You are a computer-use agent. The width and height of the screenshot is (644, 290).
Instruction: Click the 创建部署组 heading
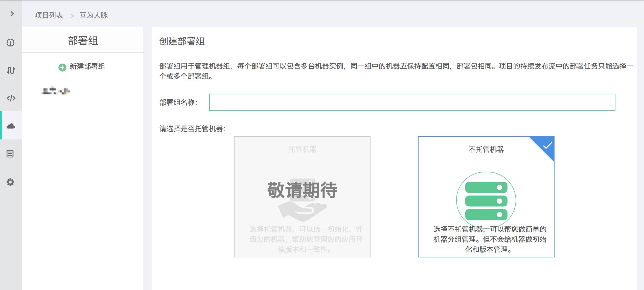tap(182, 41)
